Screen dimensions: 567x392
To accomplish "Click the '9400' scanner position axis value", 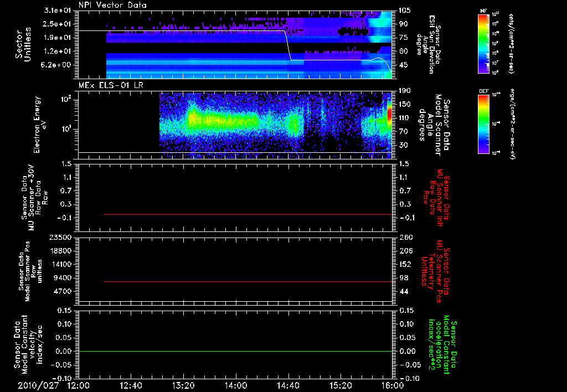I will tap(63, 278).
